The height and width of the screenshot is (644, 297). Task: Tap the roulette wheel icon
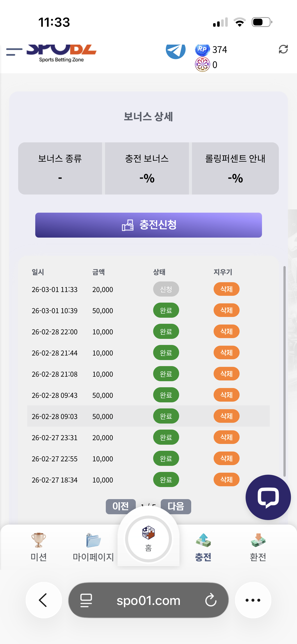pos(202,65)
